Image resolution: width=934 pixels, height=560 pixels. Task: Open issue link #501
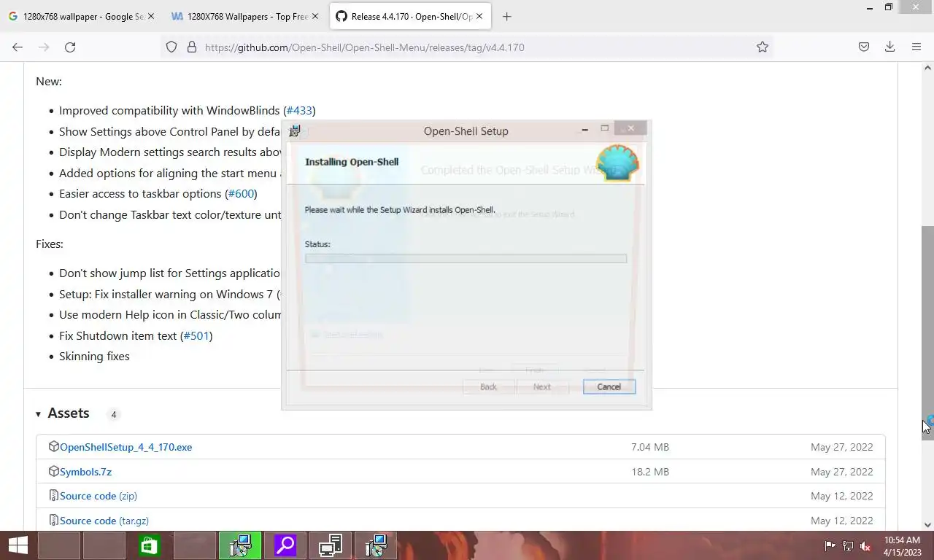pyautogui.click(x=196, y=335)
